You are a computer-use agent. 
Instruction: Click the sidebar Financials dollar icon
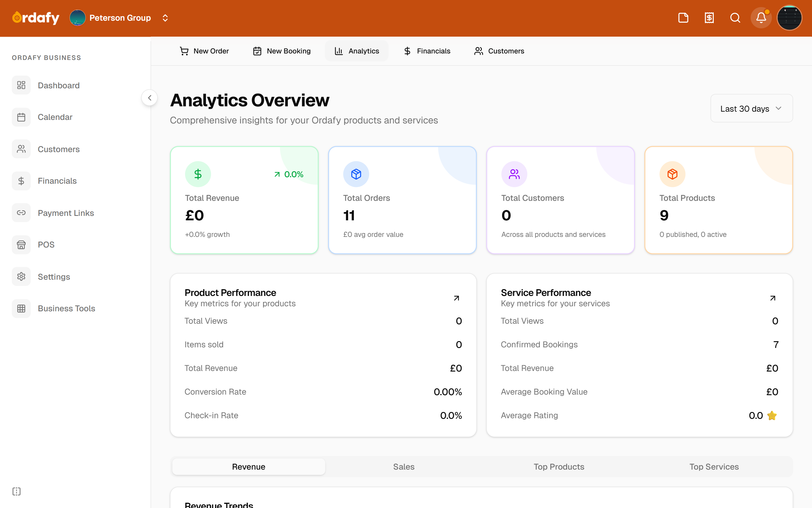[x=21, y=181]
